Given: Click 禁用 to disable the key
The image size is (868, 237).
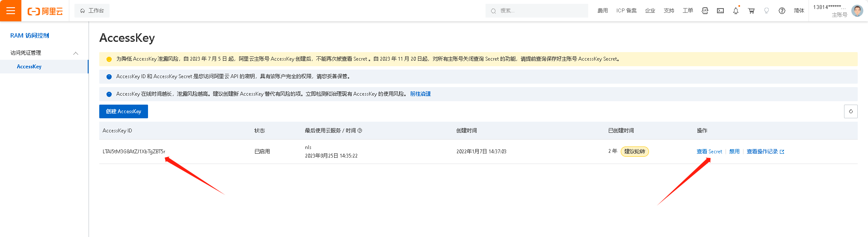Looking at the screenshot, I should click(735, 152).
